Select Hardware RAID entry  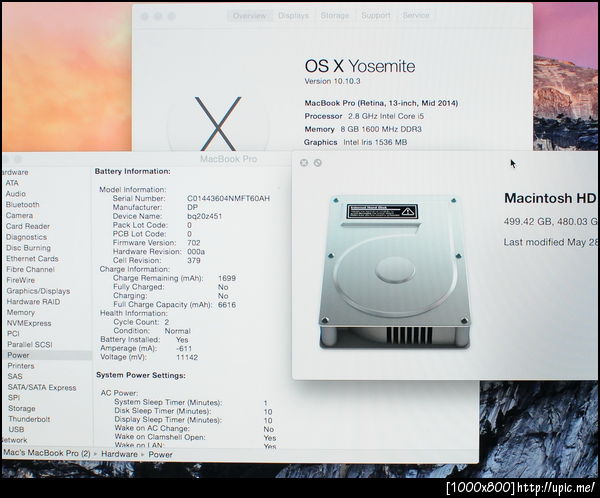[33, 302]
